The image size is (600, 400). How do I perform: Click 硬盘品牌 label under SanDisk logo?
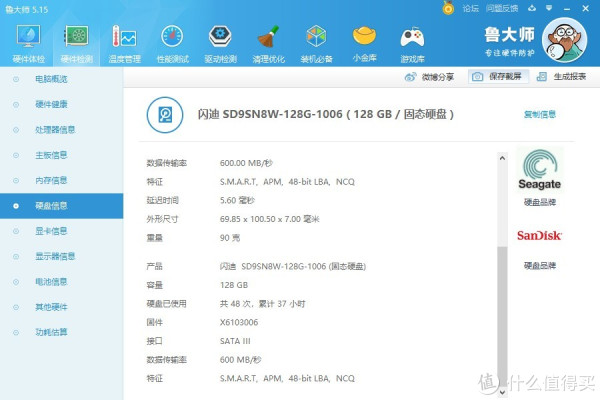coord(540,266)
